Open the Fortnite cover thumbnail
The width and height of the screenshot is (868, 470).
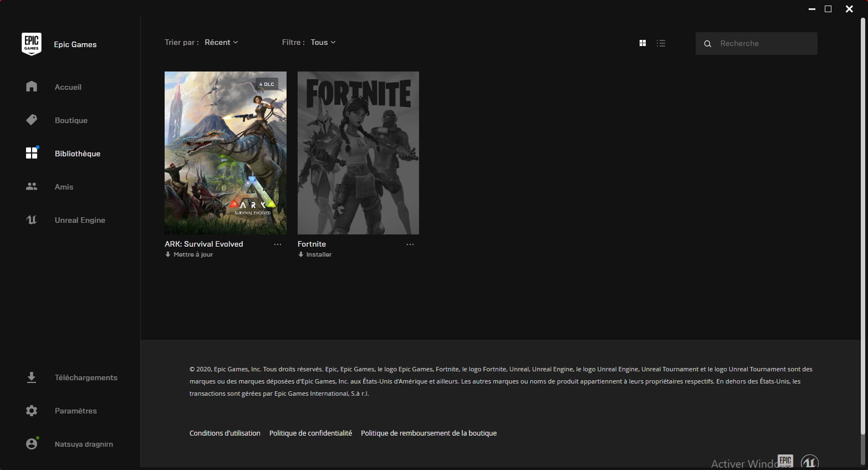(358, 152)
